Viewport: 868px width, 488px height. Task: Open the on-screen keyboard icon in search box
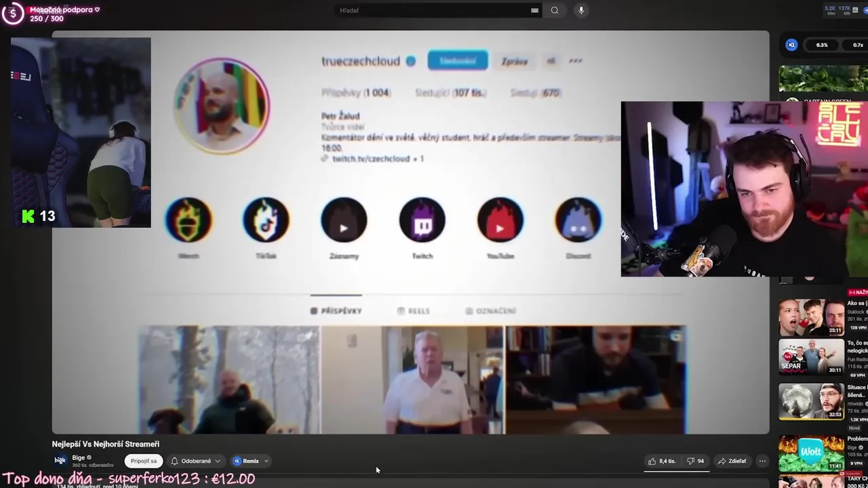pyautogui.click(x=534, y=10)
